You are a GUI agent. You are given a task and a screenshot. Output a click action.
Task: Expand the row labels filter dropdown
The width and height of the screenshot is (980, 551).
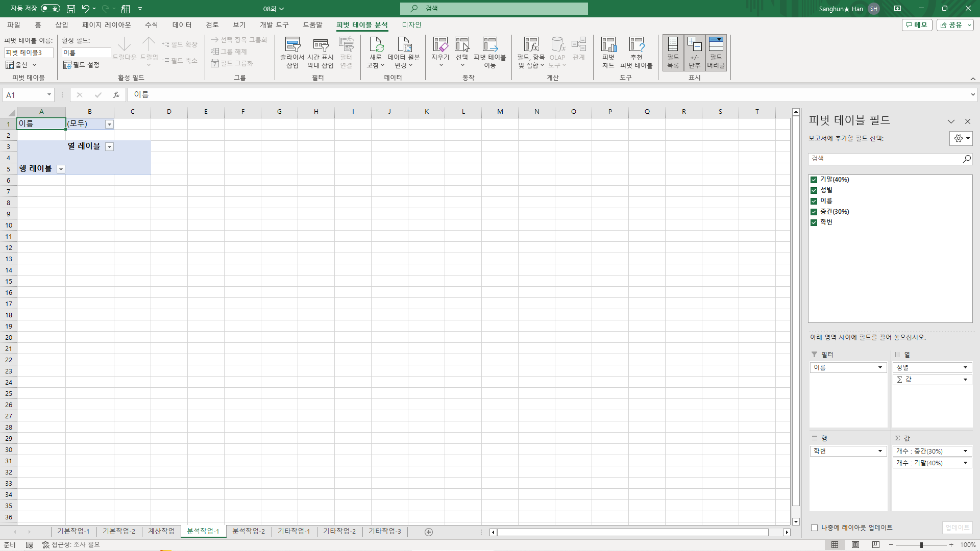coord(61,169)
